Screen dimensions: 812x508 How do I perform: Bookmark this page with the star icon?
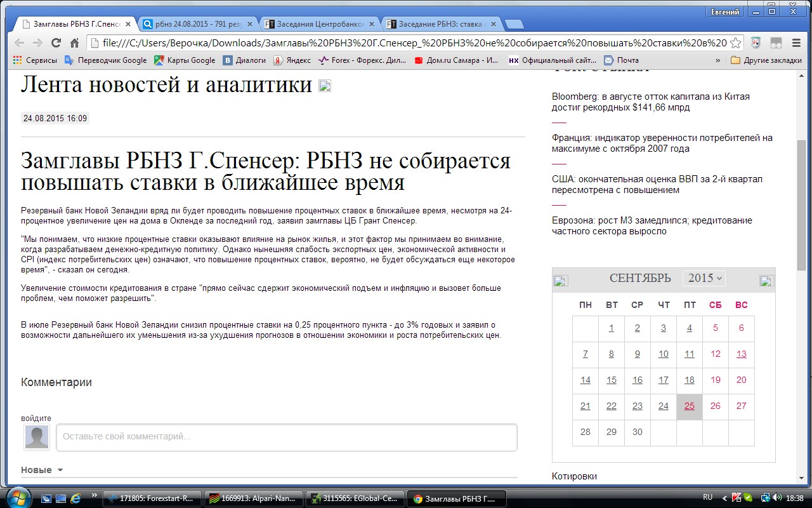[x=735, y=43]
